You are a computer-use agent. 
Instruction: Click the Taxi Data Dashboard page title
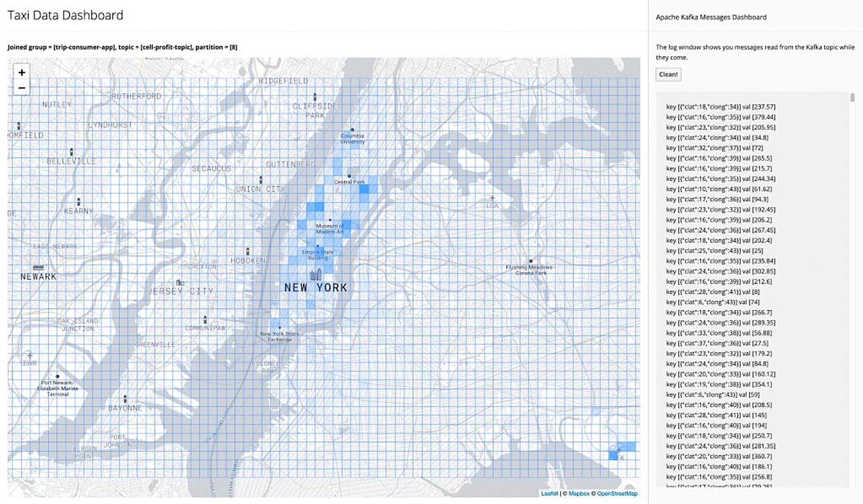(x=65, y=15)
